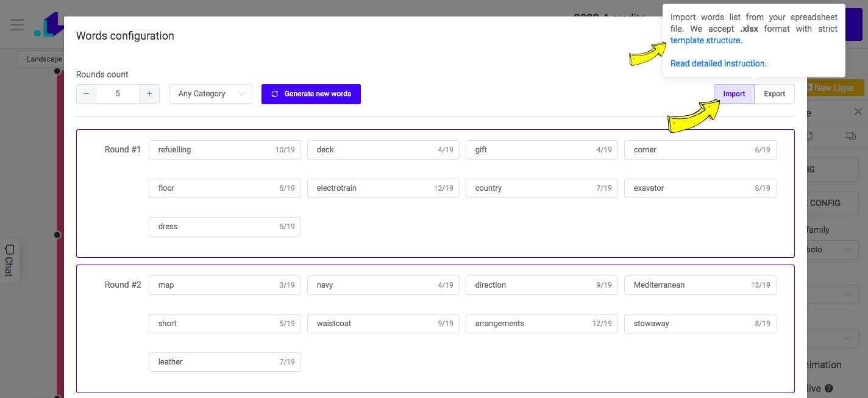Edit the word 'corner' field
This screenshot has width=868, height=398.
click(x=700, y=150)
